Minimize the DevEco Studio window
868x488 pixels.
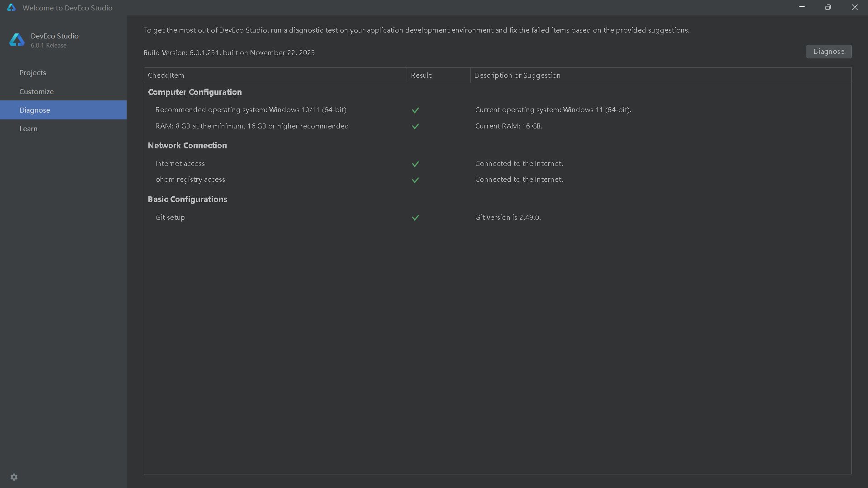click(802, 7)
